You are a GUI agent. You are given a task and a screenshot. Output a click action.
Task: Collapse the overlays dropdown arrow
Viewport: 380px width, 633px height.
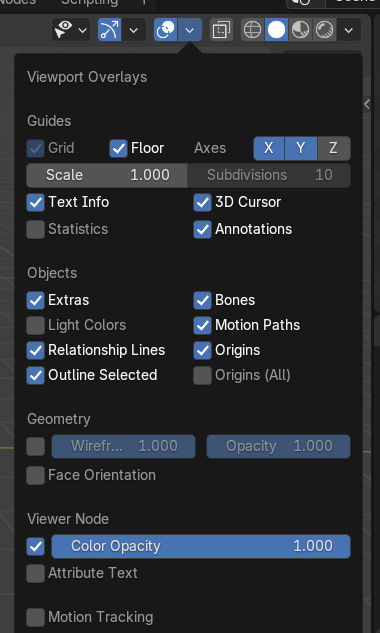point(190,30)
